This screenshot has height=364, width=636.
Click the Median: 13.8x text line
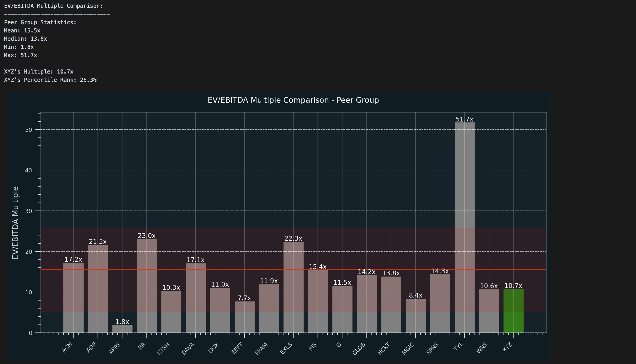click(26, 39)
